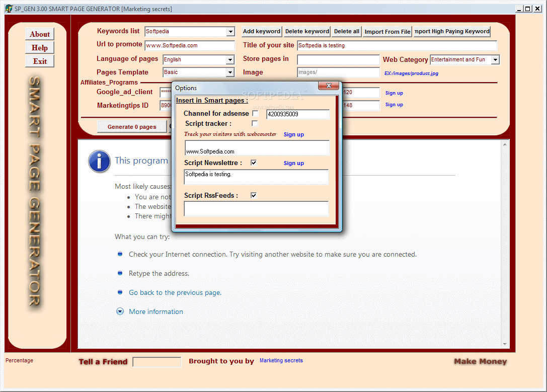This screenshot has height=392, width=547.
Task: Open the Pages Template dropdown
Action: coord(230,72)
